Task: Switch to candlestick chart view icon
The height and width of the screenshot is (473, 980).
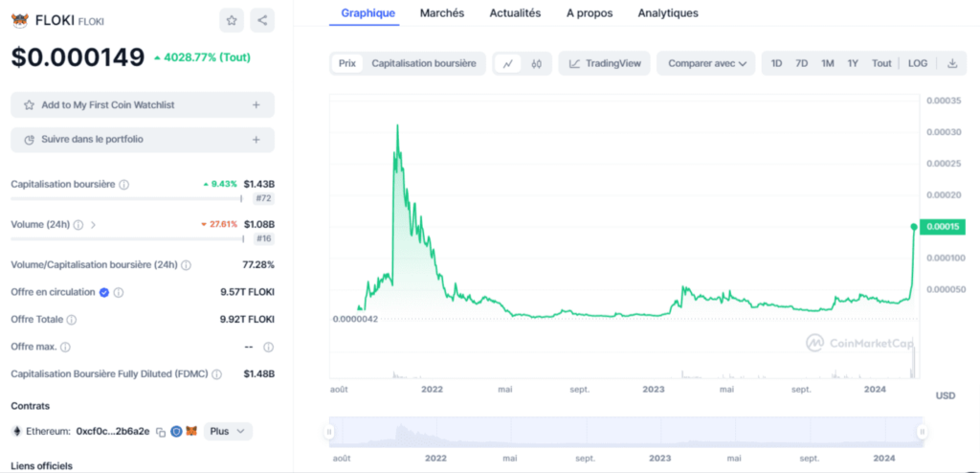Action: [x=536, y=64]
